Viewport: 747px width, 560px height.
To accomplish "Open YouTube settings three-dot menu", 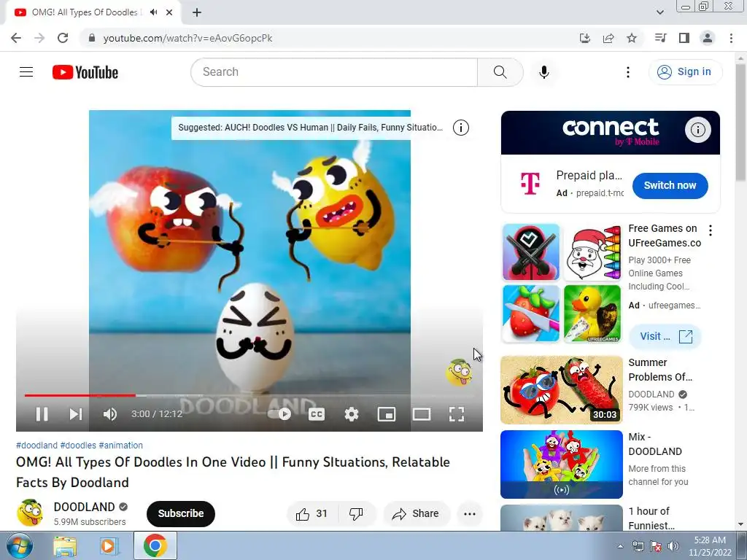I will pyautogui.click(x=628, y=72).
